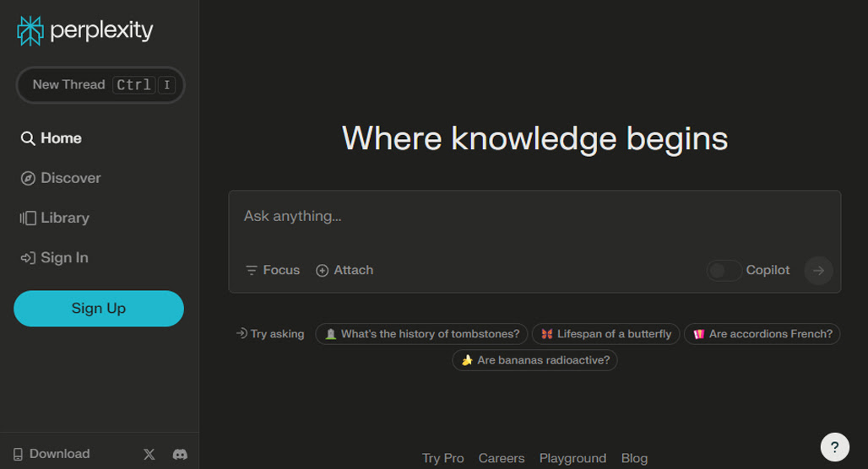Open the X (Twitter) social icon

point(149,454)
